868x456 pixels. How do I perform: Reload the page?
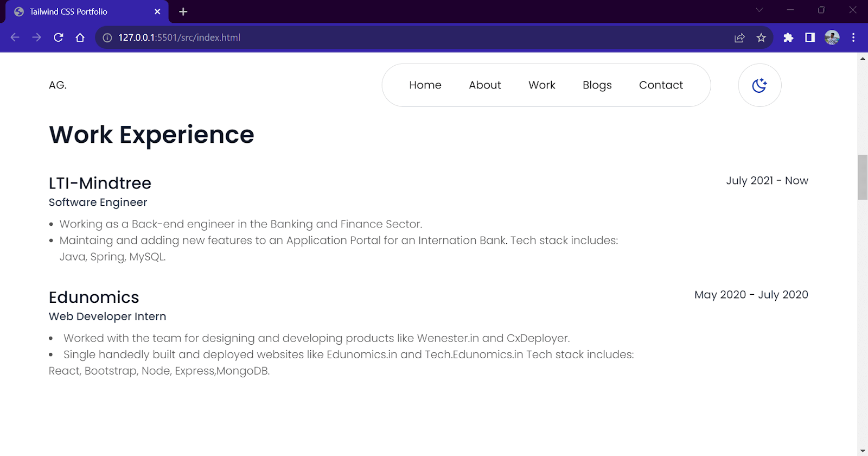click(59, 37)
